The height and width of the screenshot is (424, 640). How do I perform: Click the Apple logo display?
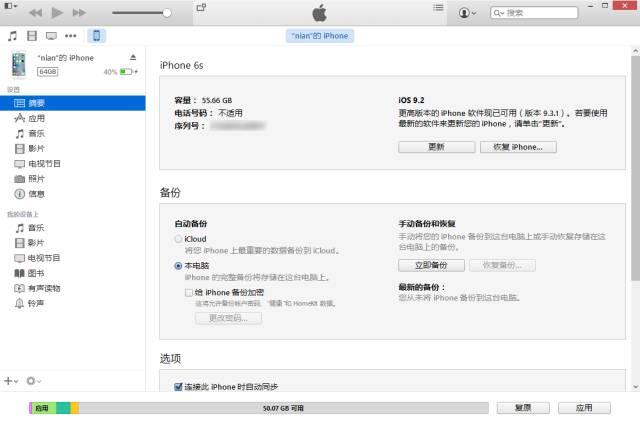pos(320,13)
